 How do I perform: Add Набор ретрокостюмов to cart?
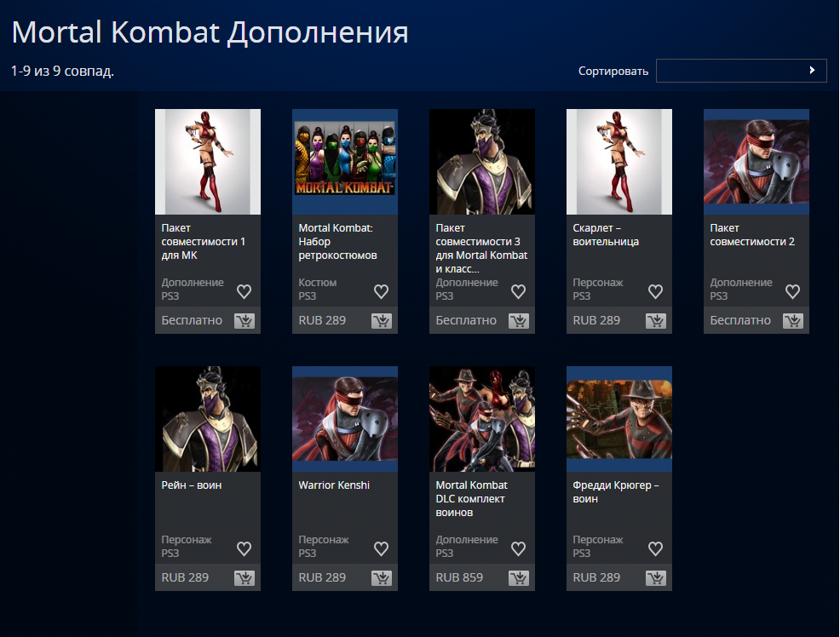point(382,321)
